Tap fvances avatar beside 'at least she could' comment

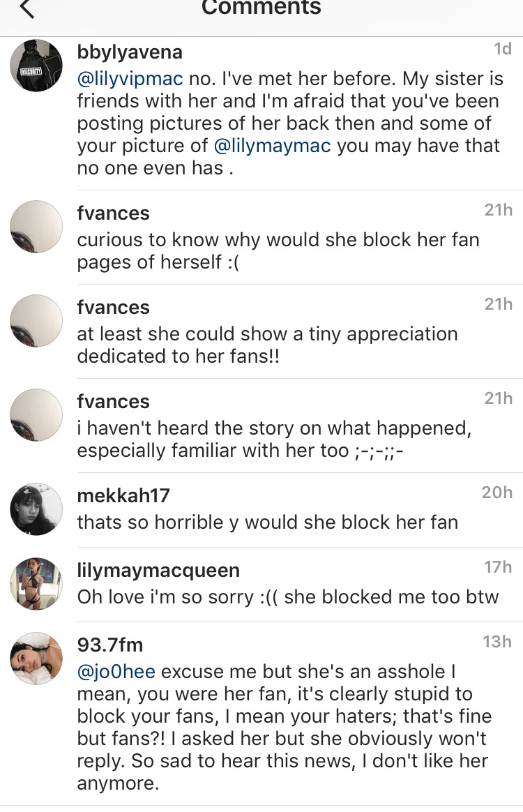(36, 321)
